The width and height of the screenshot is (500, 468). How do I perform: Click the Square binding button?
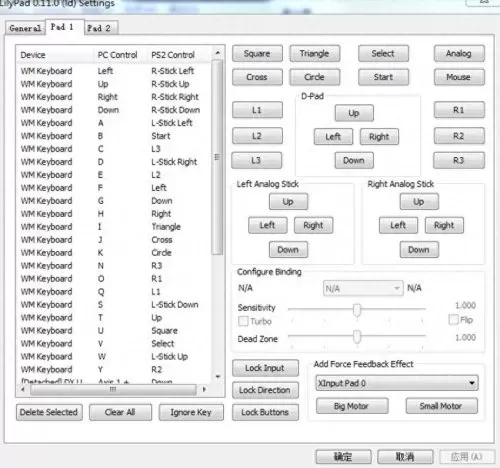(257, 54)
